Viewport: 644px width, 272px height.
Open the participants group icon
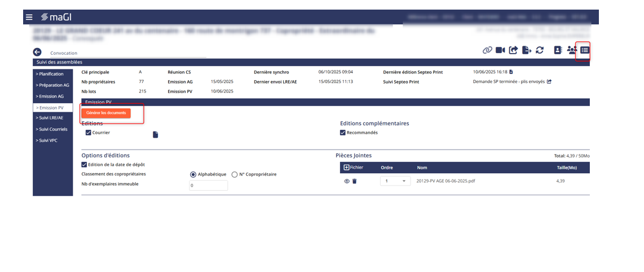(x=571, y=50)
